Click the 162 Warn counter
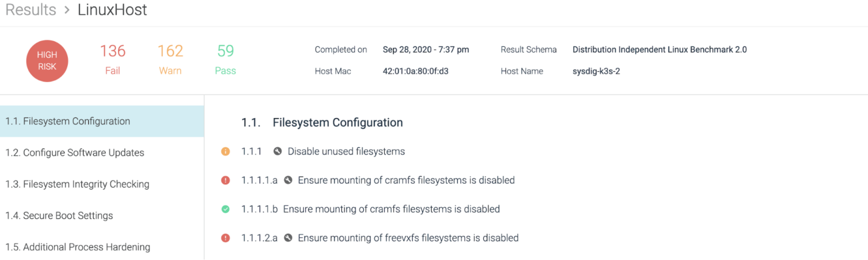The width and height of the screenshot is (868, 260). pos(170,59)
